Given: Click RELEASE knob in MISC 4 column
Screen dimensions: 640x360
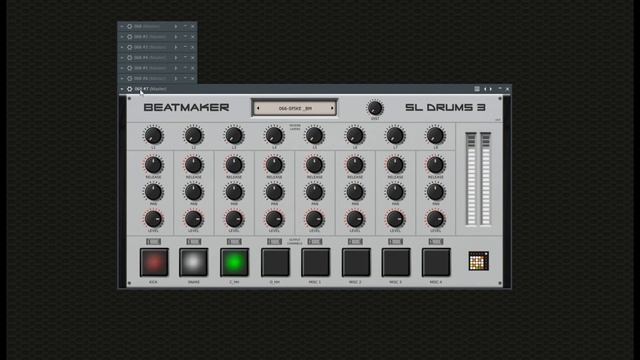Looking at the screenshot, I should [x=435, y=165].
